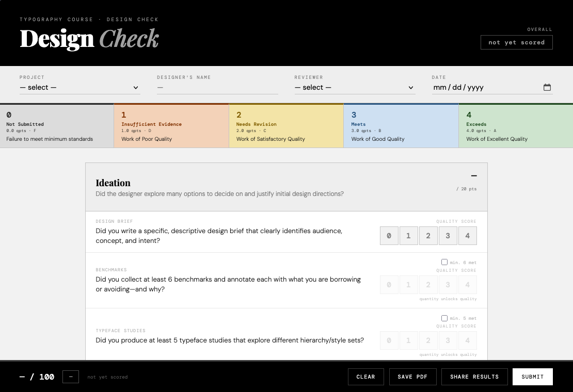This screenshot has width=573, height=392.
Task: Click 'quantity unlocks quality' note under Benchmarks
Action: pyautogui.click(x=448, y=299)
